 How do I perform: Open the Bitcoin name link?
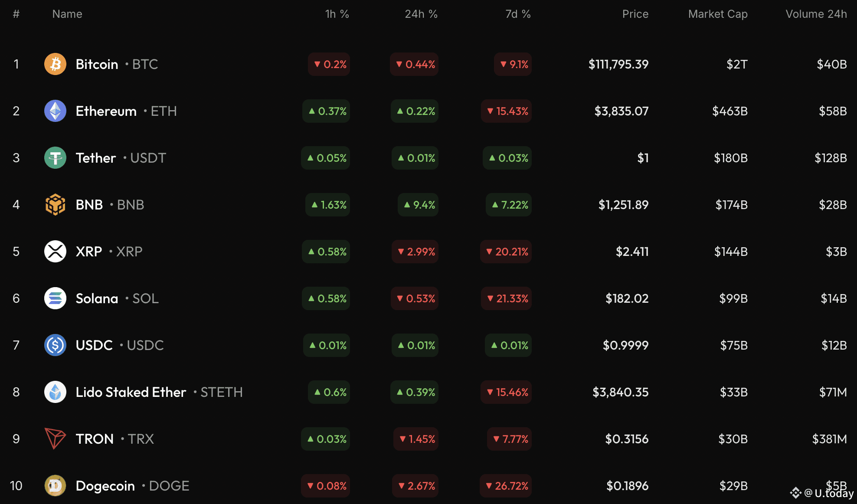click(97, 64)
